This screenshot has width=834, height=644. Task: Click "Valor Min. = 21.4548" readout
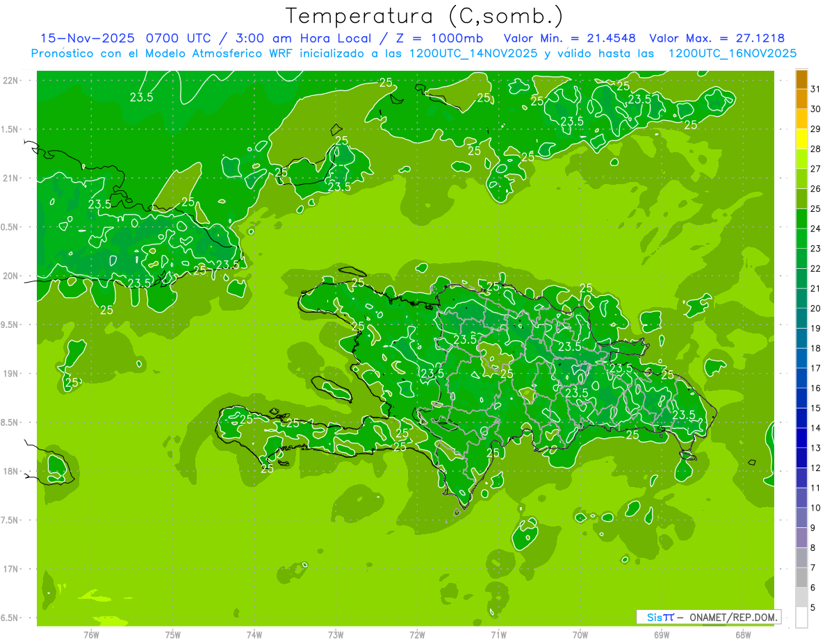coord(570,38)
